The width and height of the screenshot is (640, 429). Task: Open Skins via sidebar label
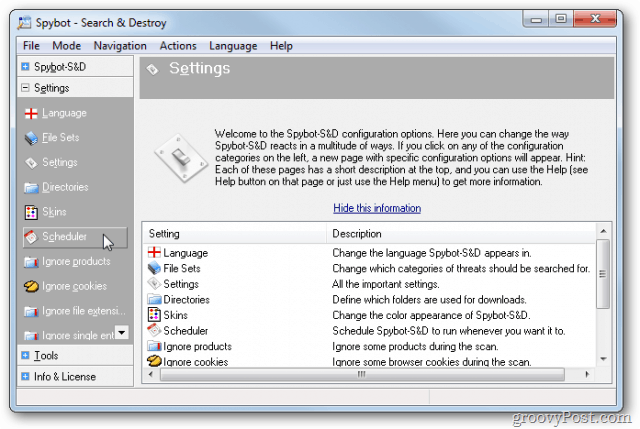tap(54, 212)
